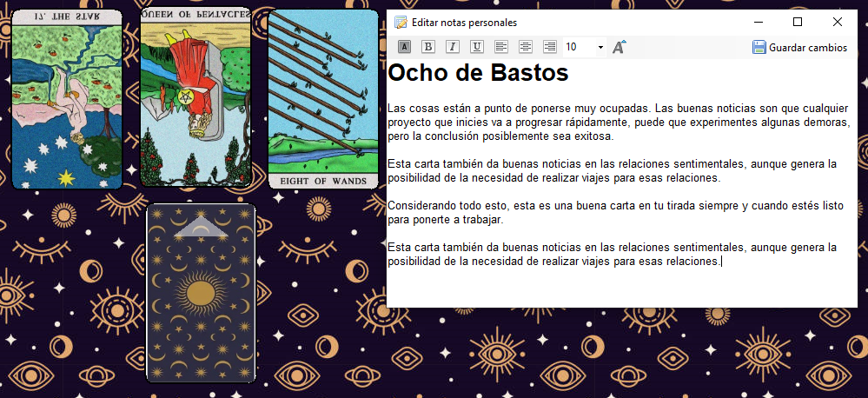This screenshot has width=868, height=398.
Task: Maximize the Editar notas personales window
Action: pyautogui.click(x=798, y=22)
